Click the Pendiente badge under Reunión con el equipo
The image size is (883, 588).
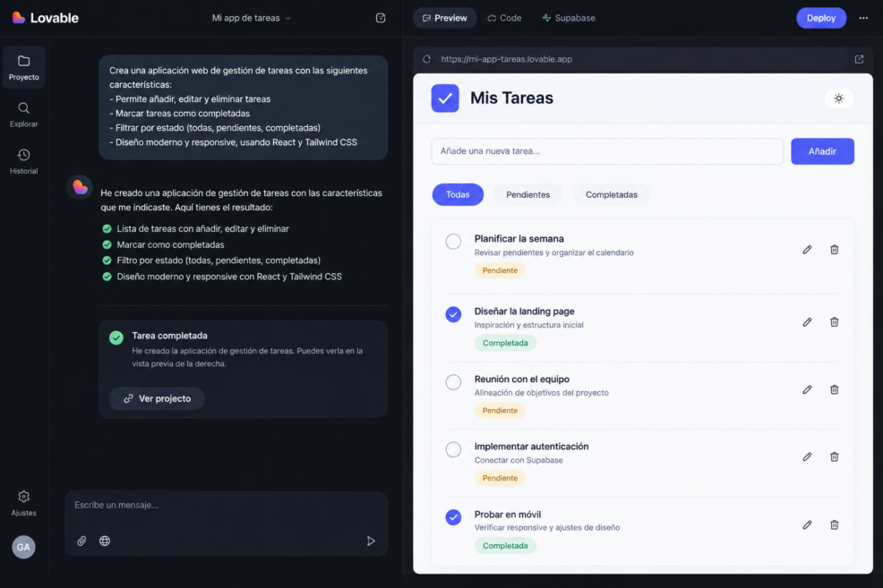click(500, 411)
